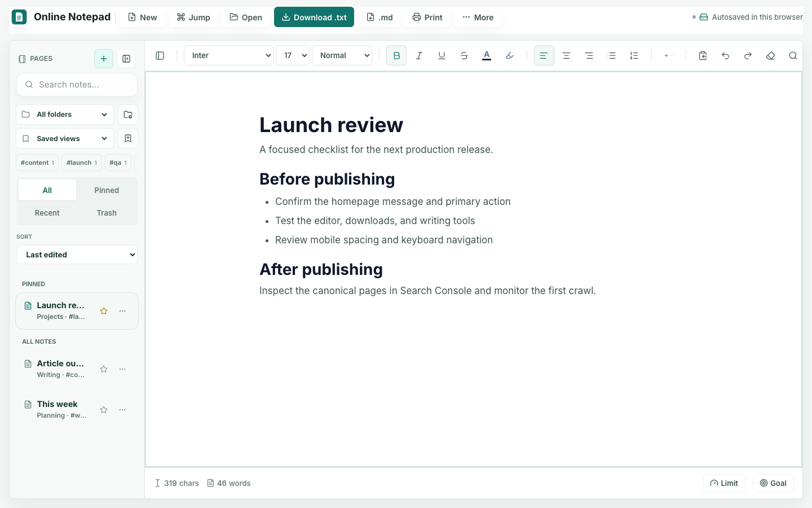Insert a bulleted list
The width and height of the screenshot is (812, 508).
point(612,55)
